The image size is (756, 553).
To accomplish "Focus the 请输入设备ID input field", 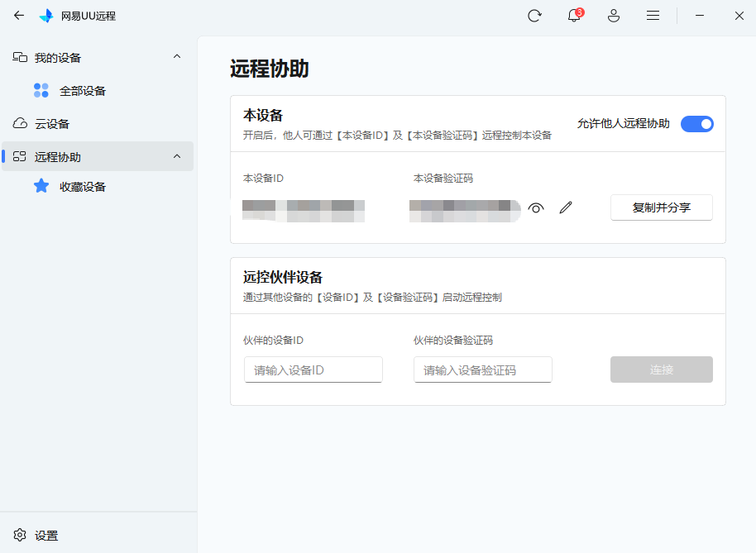I will click(313, 370).
